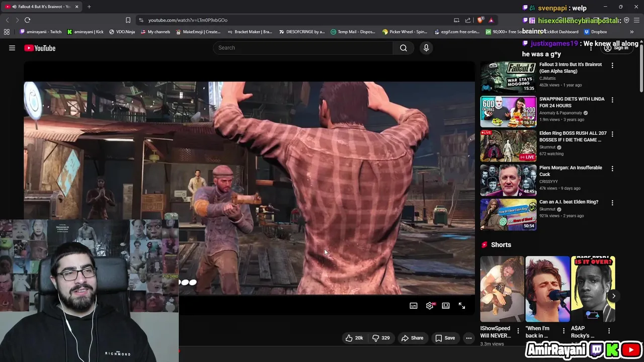644x362 pixels.
Task: Open Fallout 3 Intro But It's Brainrot thumbnail
Action: click(508, 77)
